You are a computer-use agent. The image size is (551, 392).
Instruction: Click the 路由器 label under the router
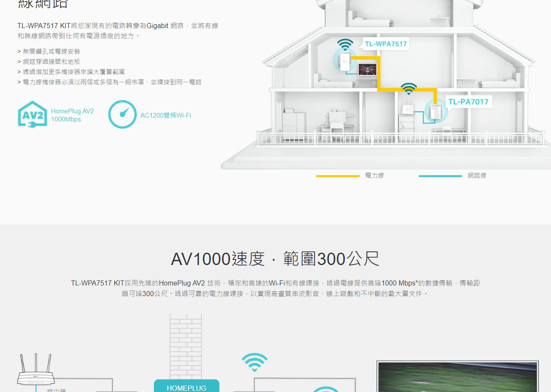coord(57,389)
